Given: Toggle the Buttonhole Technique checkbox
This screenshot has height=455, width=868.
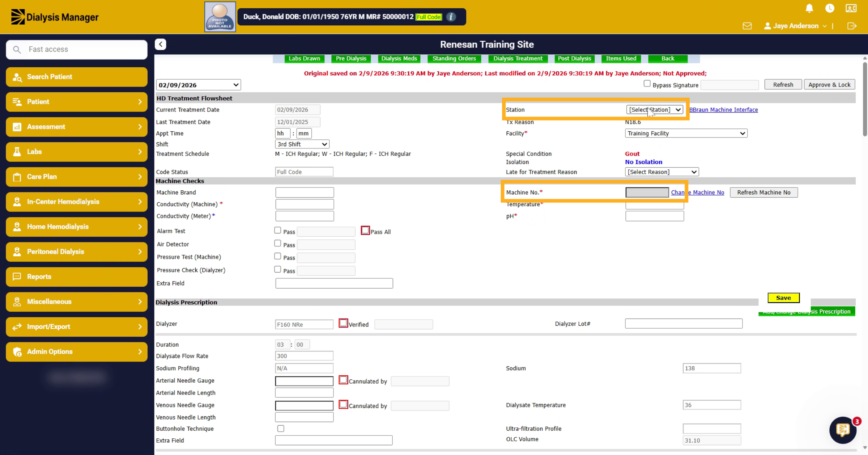Looking at the screenshot, I should click(x=281, y=429).
